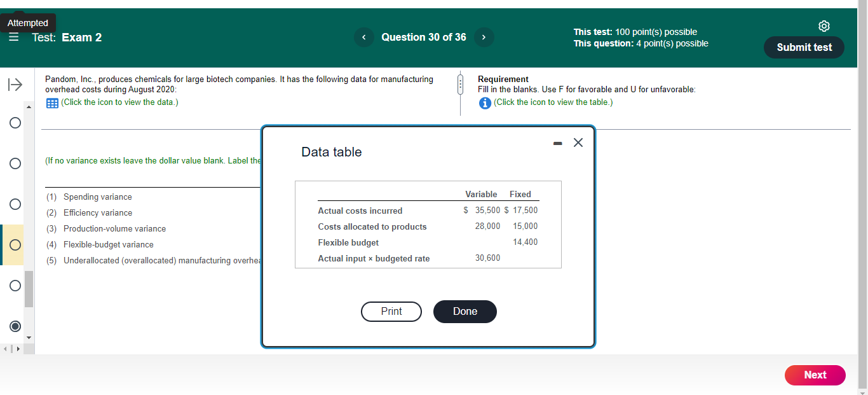The height and width of the screenshot is (395, 868).
Task: Print the data table
Action: click(391, 312)
